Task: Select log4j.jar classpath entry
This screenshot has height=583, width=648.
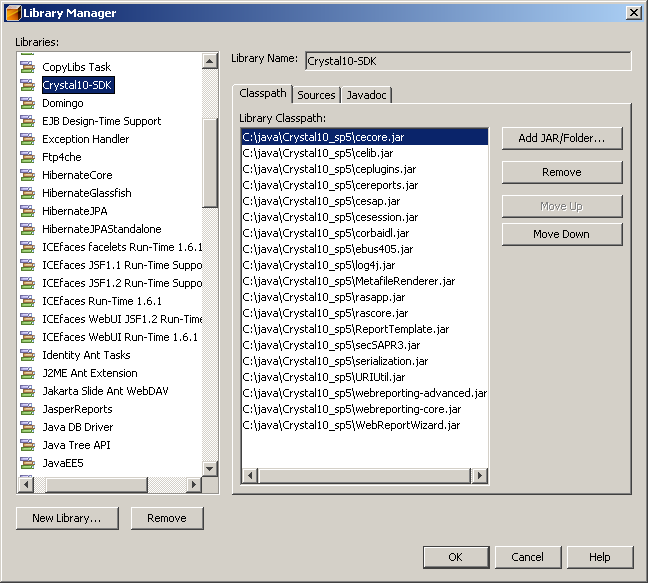Action: (364, 265)
